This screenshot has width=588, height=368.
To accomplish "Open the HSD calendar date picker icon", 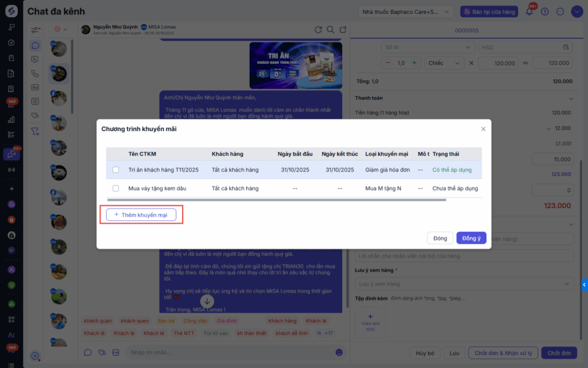I will point(566,47).
